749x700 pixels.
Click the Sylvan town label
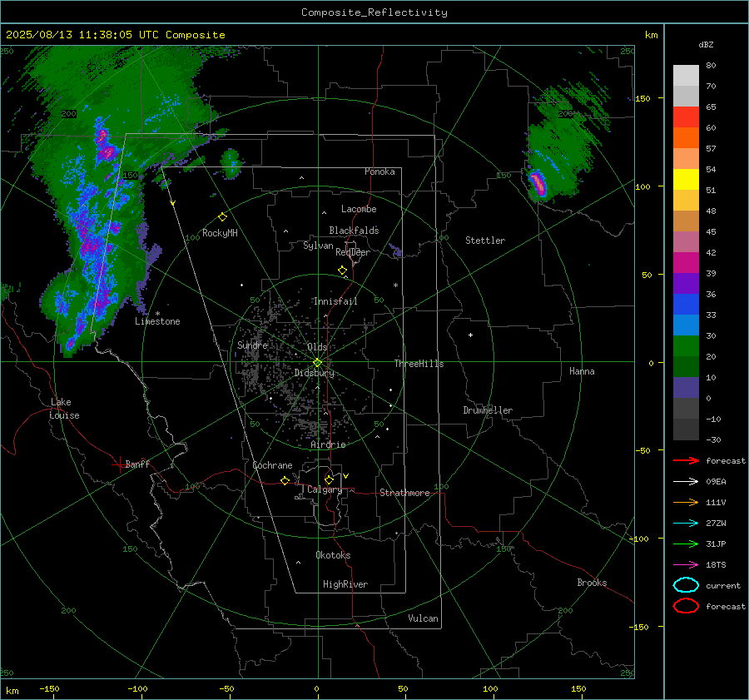click(318, 246)
